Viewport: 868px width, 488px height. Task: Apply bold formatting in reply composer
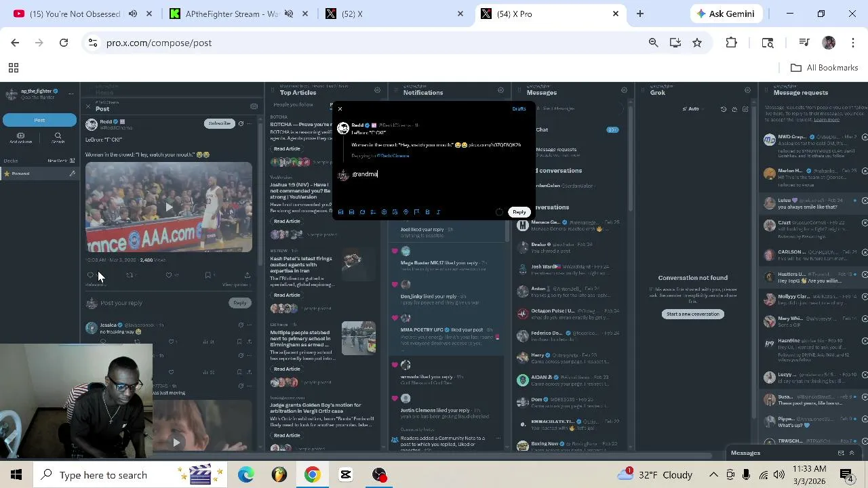427,212
